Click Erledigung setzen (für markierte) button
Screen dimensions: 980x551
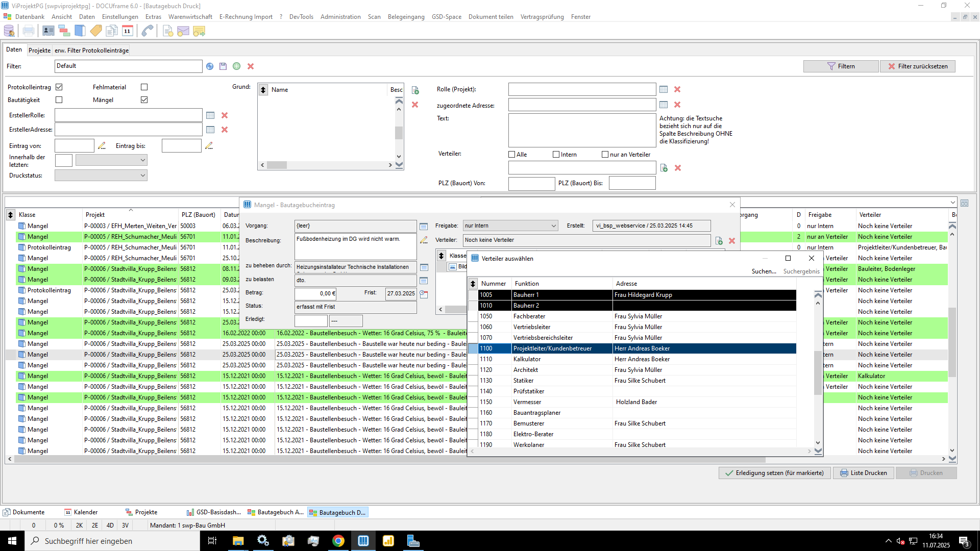(x=774, y=473)
